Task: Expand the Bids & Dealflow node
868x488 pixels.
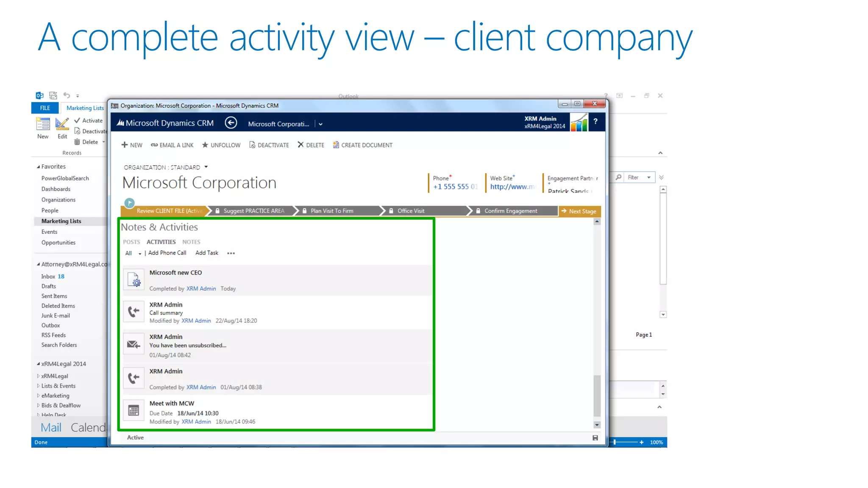Action: click(x=38, y=405)
